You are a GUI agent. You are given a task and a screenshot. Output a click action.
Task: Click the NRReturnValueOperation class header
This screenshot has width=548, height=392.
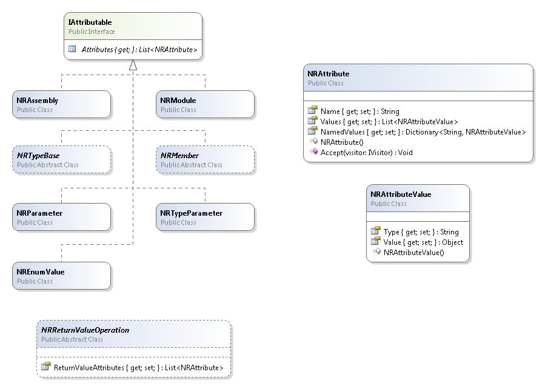pos(85,330)
